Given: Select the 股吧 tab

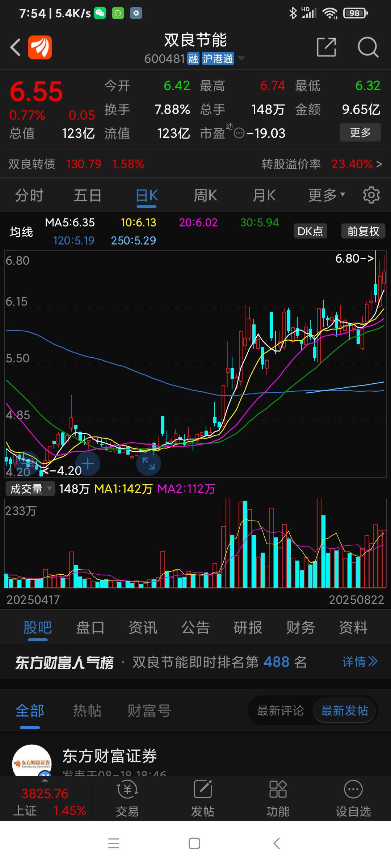Looking at the screenshot, I should (x=38, y=627).
